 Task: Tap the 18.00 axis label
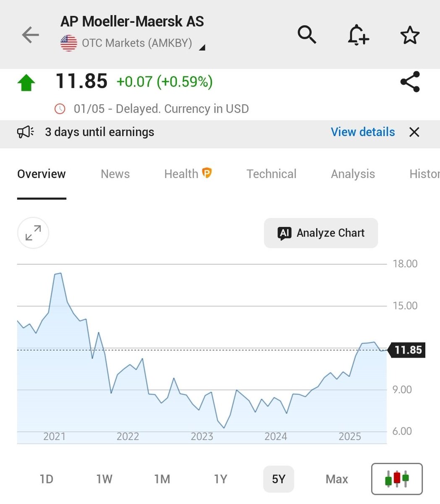405,264
